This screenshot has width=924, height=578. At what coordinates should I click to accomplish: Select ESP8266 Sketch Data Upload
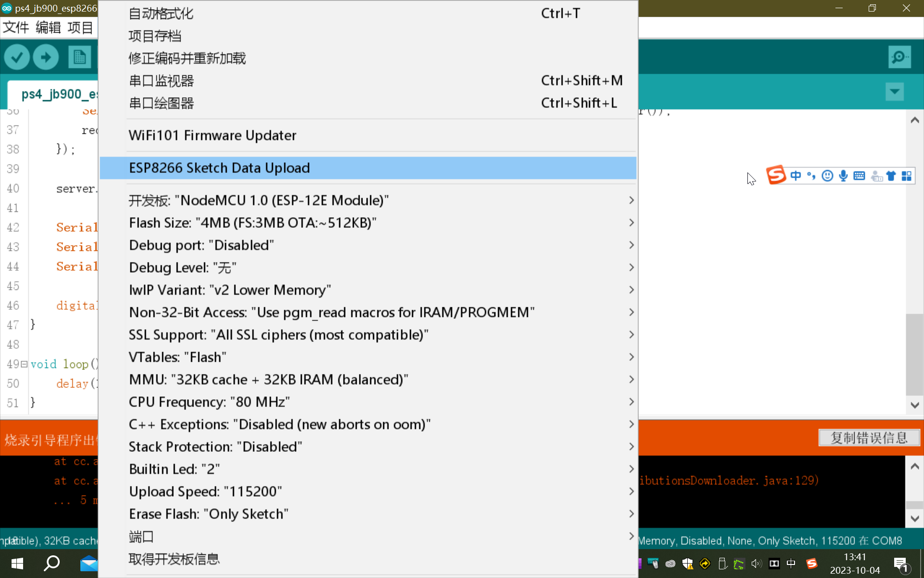tap(368, 168)
